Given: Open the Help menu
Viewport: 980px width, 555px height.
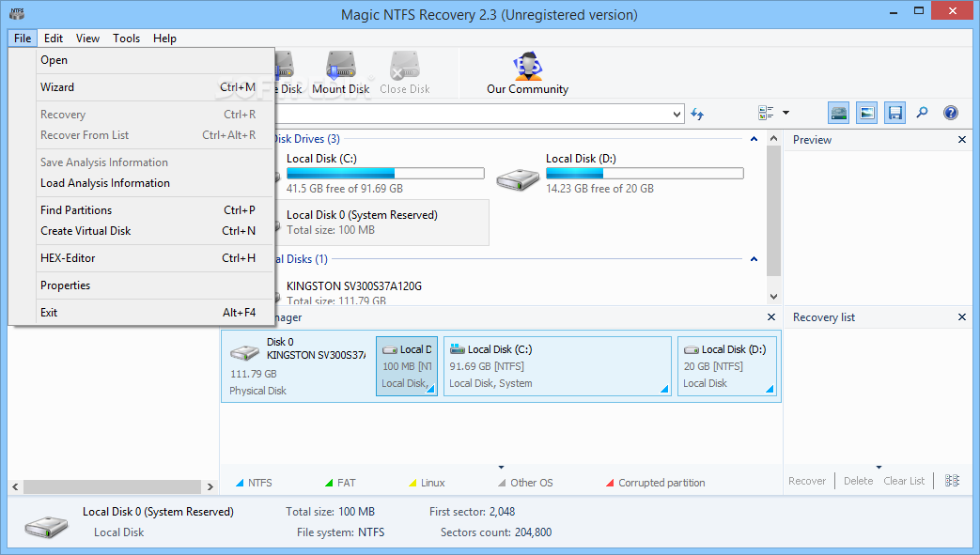Looking at the screenshot, I should 164,39.
